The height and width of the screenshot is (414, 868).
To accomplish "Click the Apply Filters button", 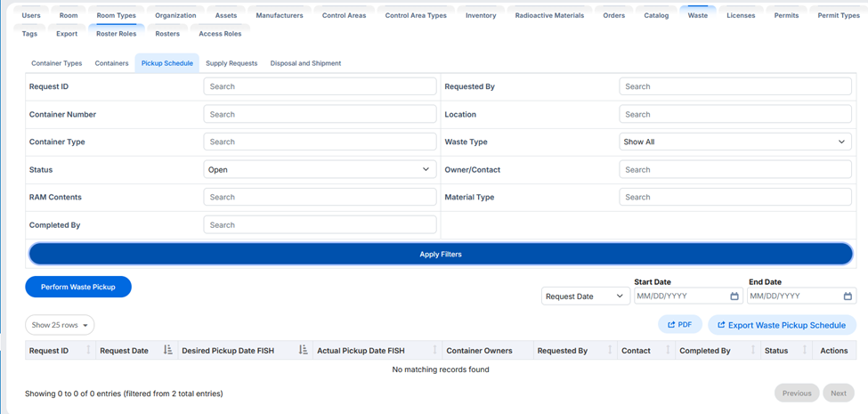I will [441, 254].
